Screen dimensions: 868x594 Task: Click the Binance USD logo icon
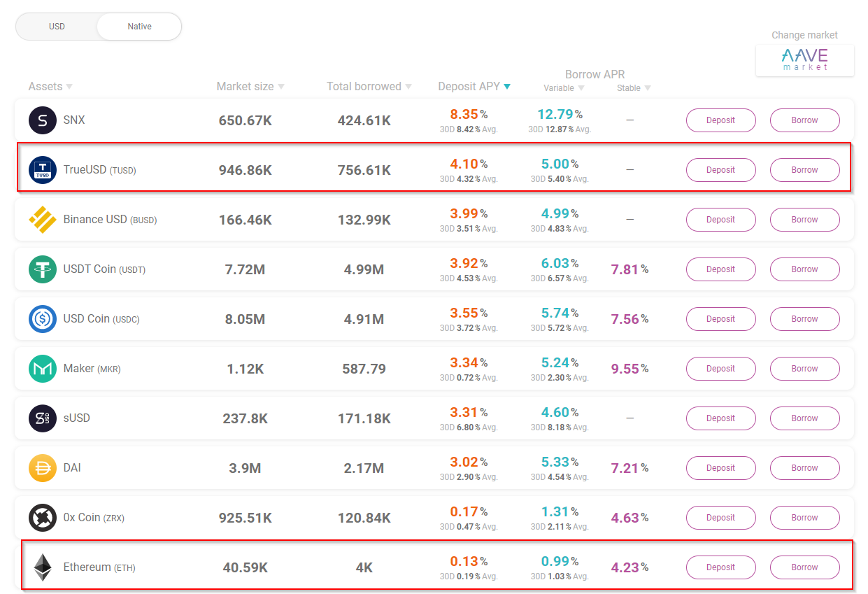tap(43, 220)
